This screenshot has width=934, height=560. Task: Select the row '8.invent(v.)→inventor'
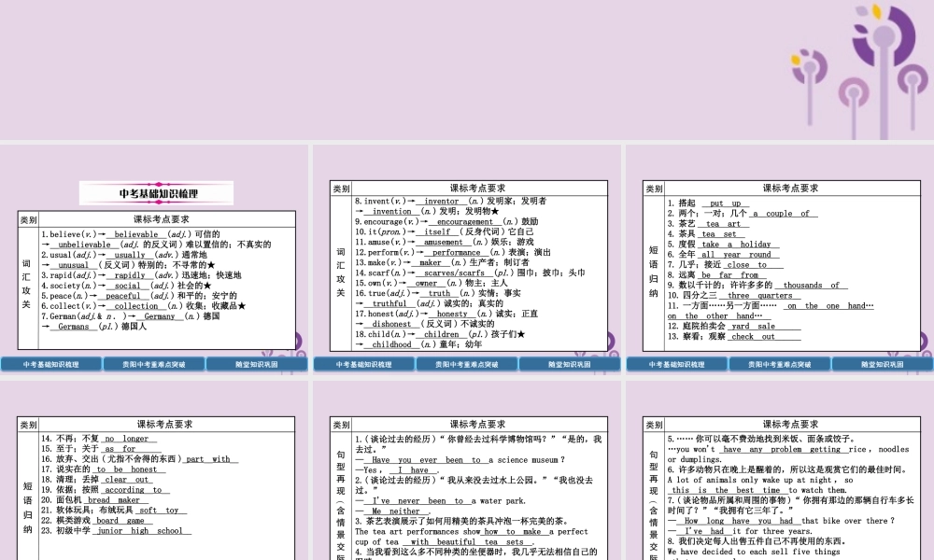[x=450, y=202]
